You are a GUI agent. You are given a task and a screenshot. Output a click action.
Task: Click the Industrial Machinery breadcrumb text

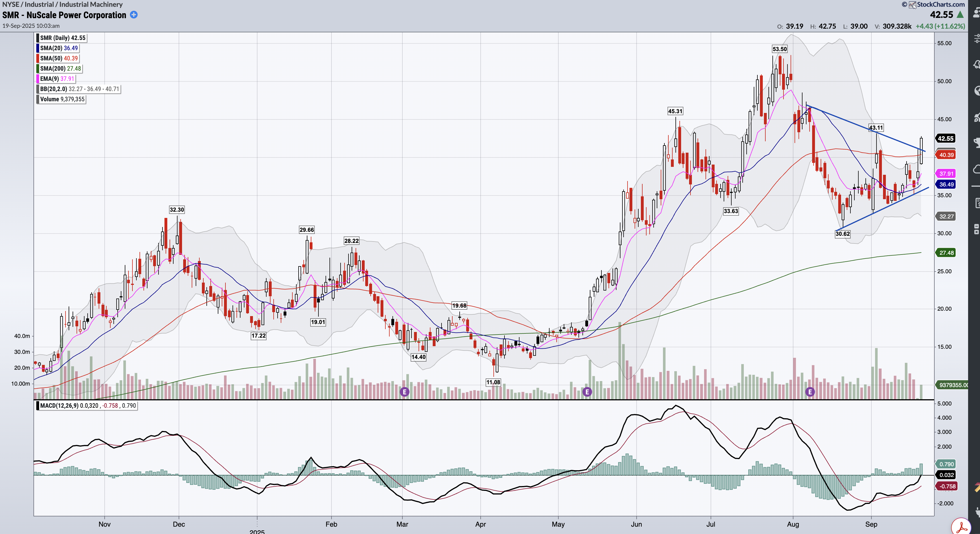point(91,5)
